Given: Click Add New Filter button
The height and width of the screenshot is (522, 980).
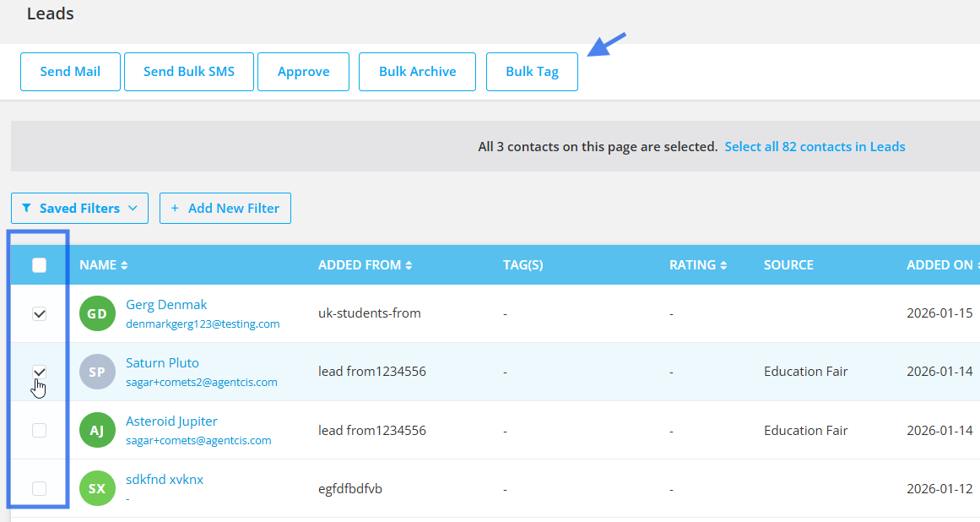Looking at the screenshot, I should pyautogui.click(x=225, y=208).
